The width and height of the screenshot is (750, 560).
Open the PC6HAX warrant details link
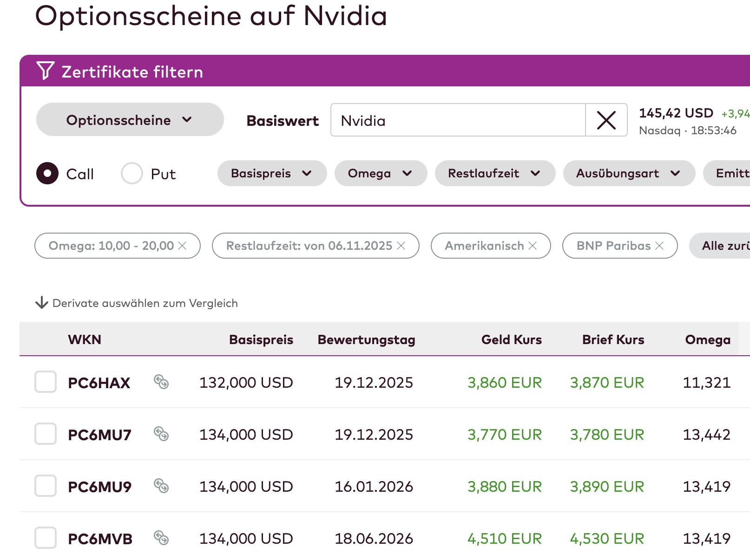[99, 383]
